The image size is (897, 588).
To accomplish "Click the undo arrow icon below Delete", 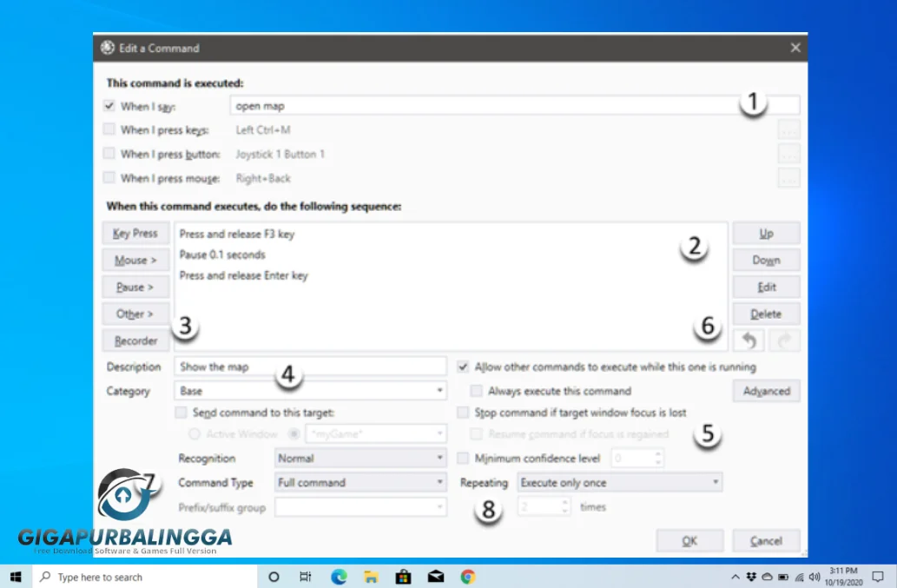I will 748,340.
